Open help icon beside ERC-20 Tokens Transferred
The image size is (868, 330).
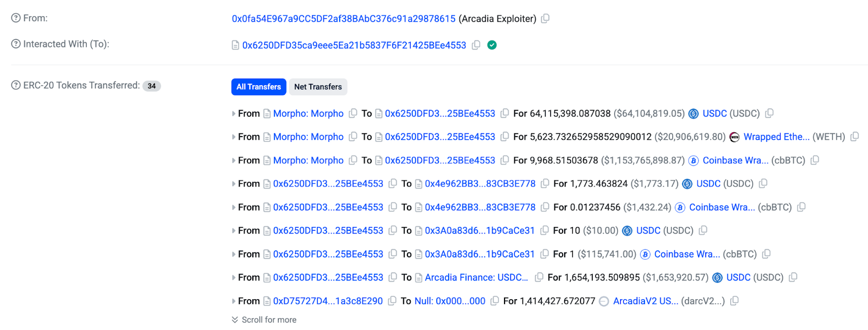coord(16,85)
